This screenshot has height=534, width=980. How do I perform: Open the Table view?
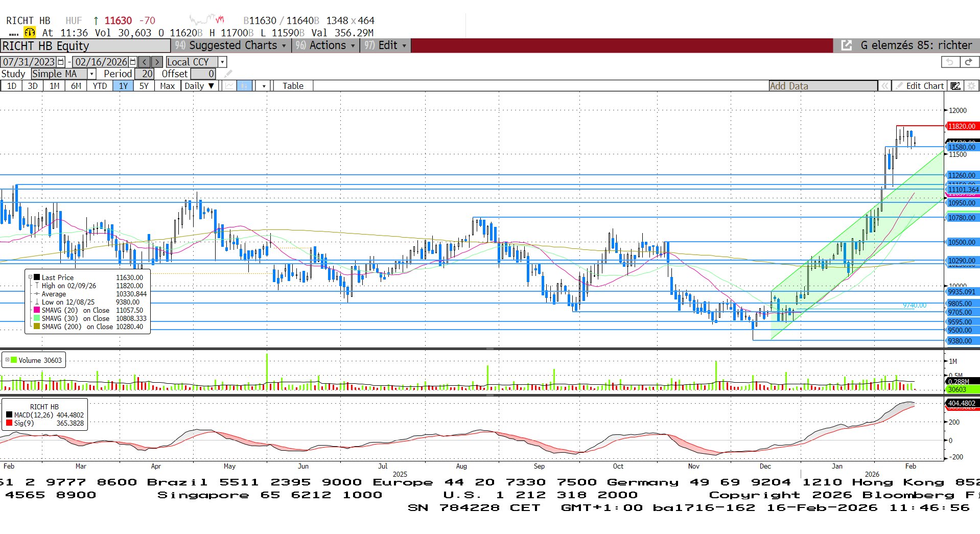pos(293,86)
